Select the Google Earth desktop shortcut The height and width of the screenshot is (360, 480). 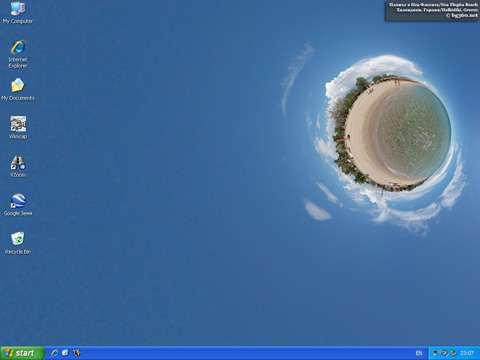(18, 205)
